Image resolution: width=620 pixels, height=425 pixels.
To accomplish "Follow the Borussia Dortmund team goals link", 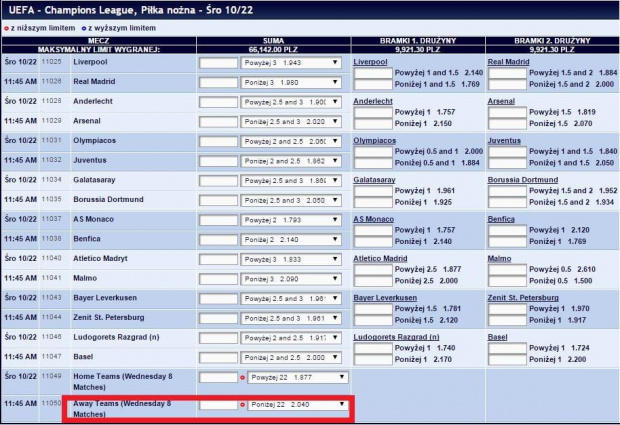I will point(523,180).
